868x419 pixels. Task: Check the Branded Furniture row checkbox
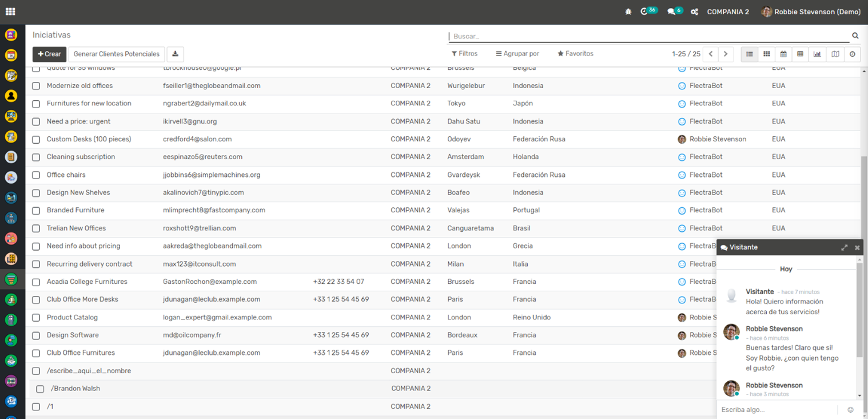[36, 211]
